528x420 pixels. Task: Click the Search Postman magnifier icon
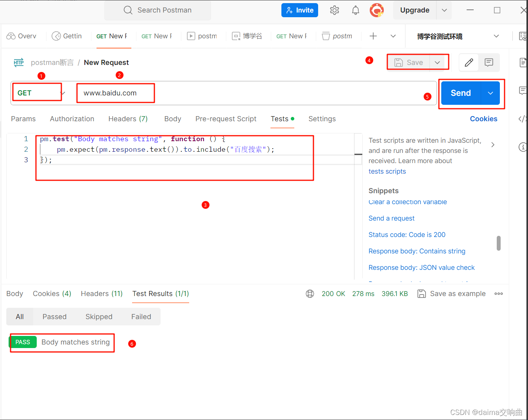click(128, 10)
